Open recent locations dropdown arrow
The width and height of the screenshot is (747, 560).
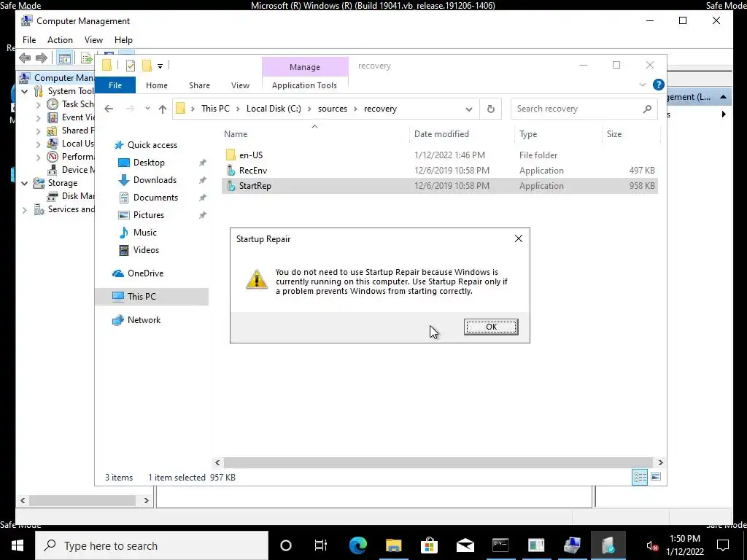[x=147, y=109]
